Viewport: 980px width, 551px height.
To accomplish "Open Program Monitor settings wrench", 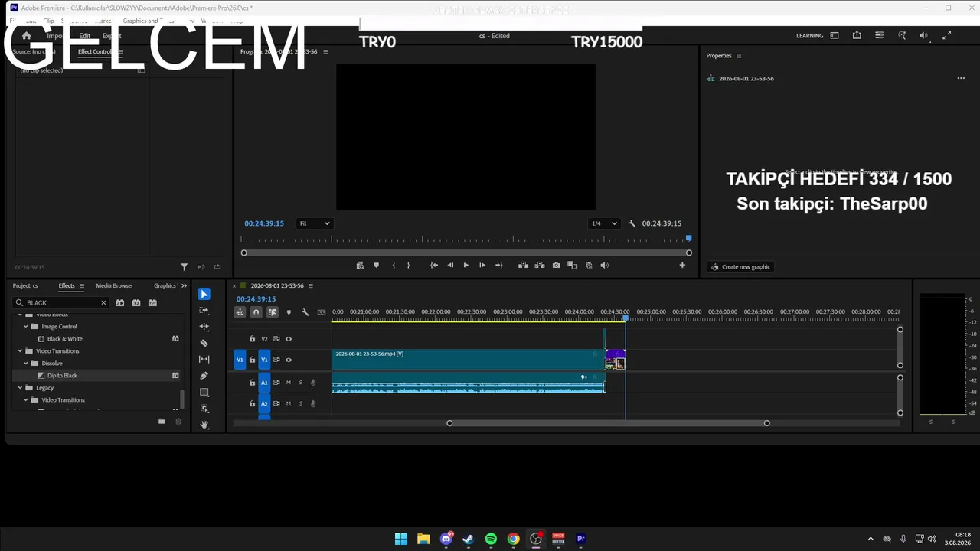I will pos(632,223).
